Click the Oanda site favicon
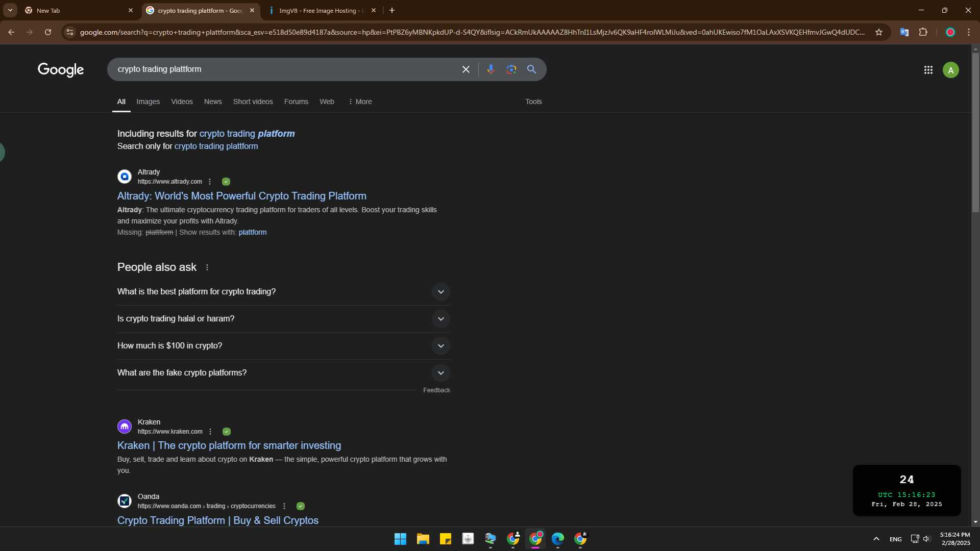 (x=125, y=501)
